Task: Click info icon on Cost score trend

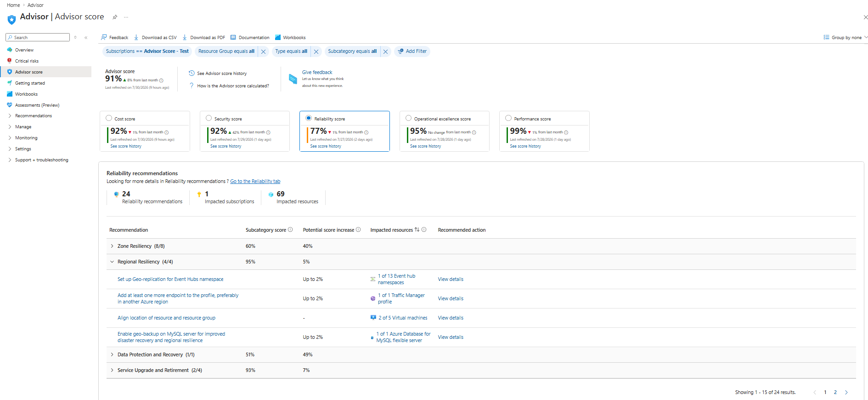Action: coord(167,132)
